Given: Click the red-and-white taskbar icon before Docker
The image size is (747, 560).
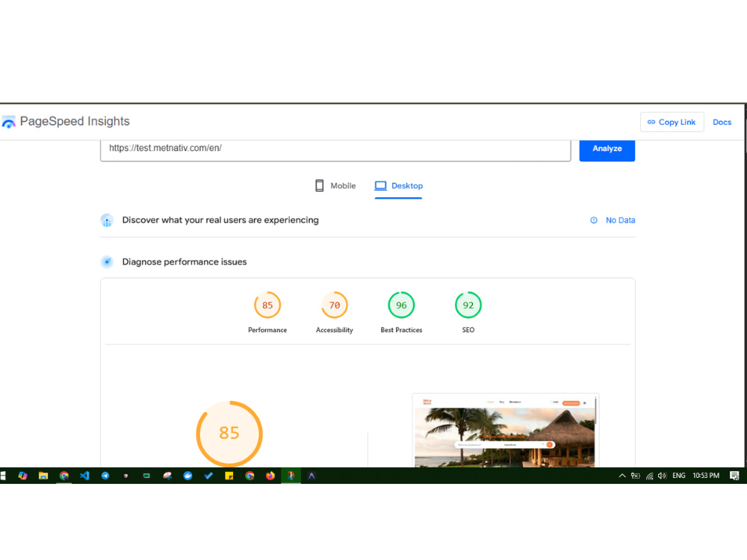Looking at the screenshot, I should pos(167,476).
